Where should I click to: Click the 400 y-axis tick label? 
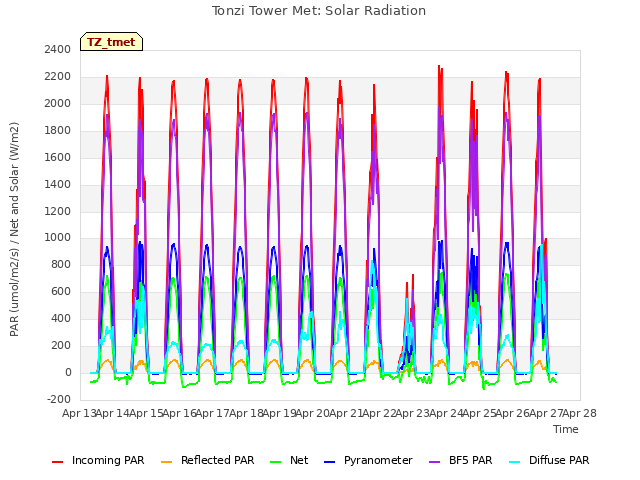pos(61,318)
